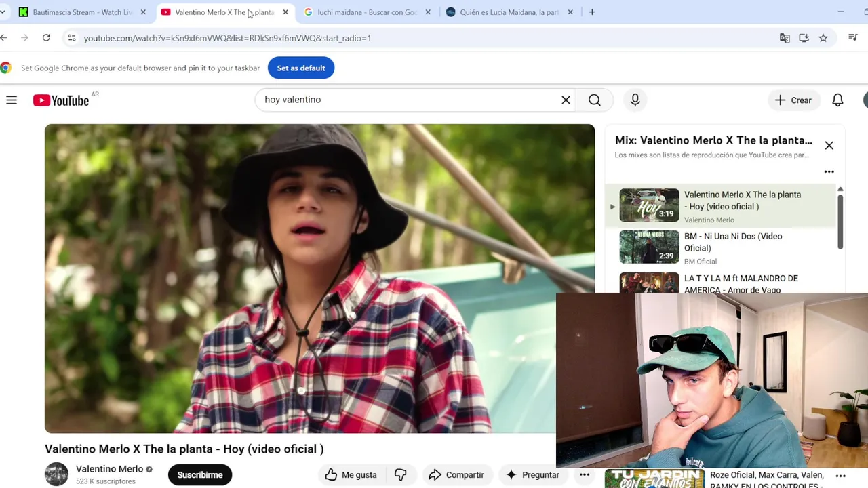The width and height of the screenshot is (868, 488).
Task: Click the Crear button
Action: (x=793, y=100)
